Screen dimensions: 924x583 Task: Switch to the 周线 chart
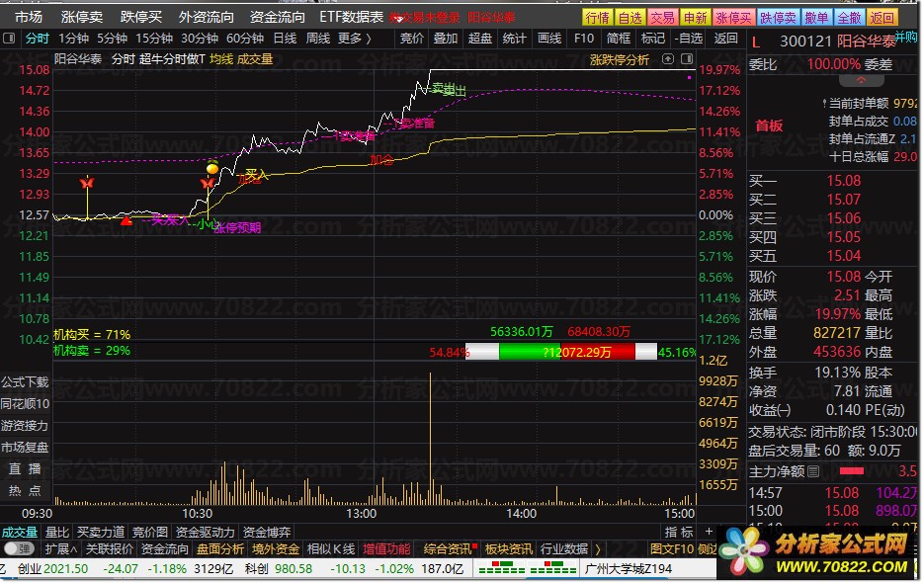click(x=318, y=39)
